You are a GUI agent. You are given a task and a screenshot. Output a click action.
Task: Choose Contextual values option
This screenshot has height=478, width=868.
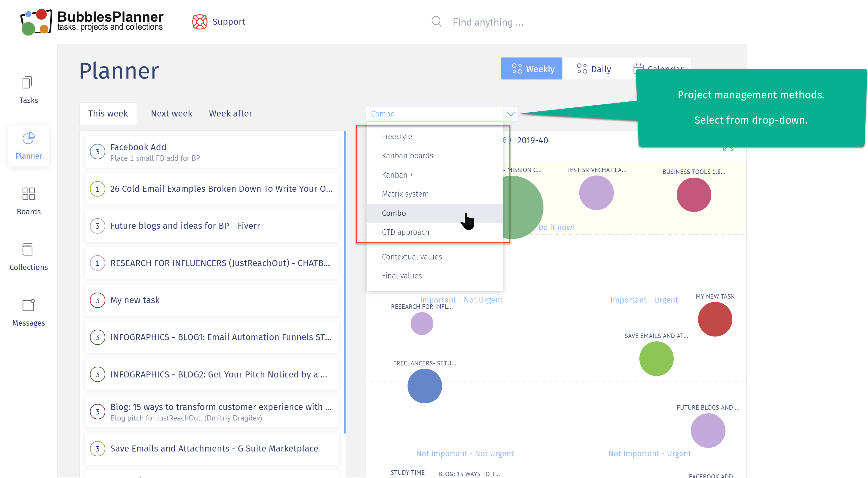point(434,257)
